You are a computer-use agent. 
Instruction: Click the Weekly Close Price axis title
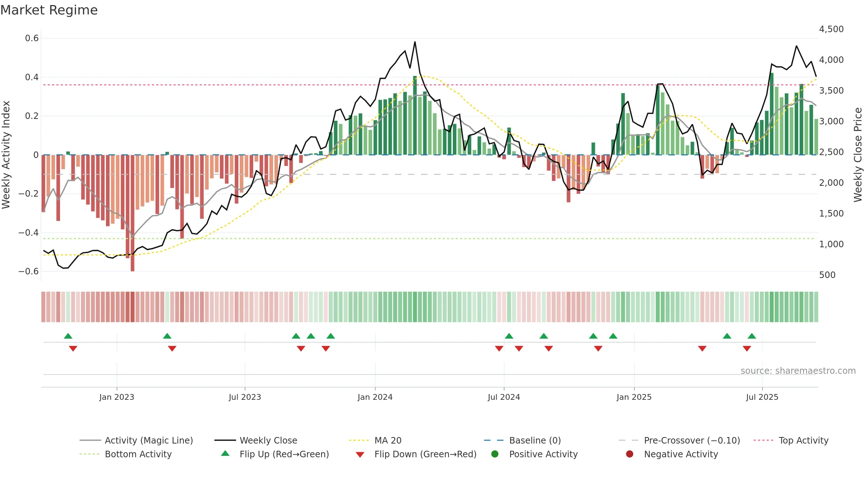(858, 155)
